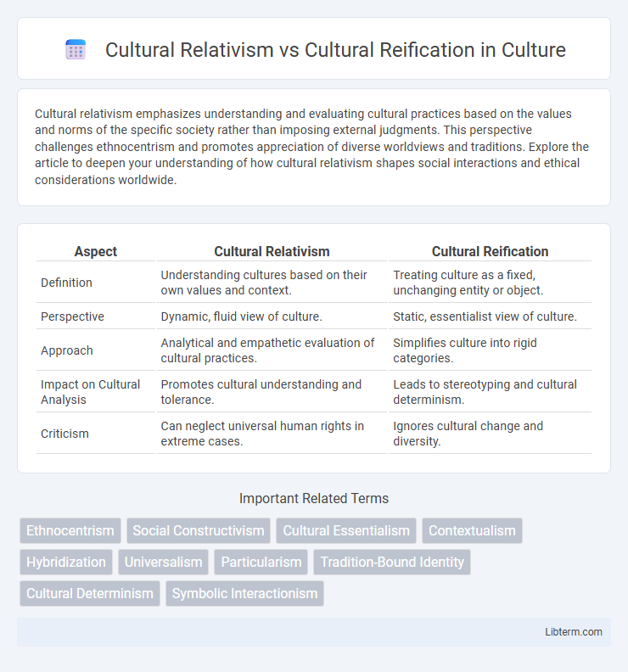Select cell 'Promotes cultural understanding and tolerance.'
Viewport: 628px width, 672px height.
(272, 392)
